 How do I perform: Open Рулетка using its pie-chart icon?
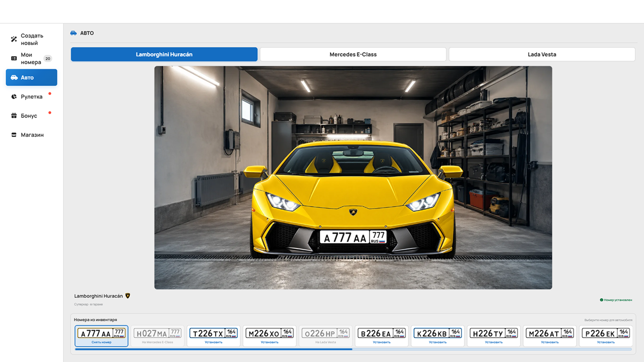pos(14,96)
